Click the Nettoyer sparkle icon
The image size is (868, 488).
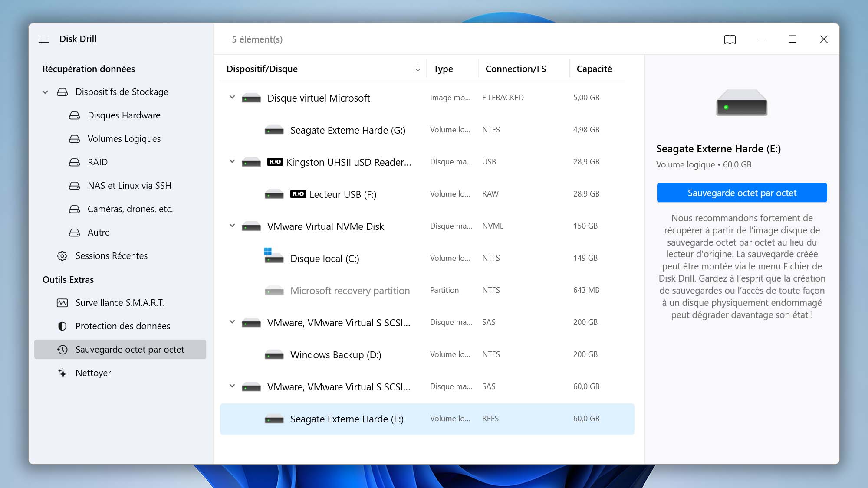pyautogui.click(x=62, y=373)
